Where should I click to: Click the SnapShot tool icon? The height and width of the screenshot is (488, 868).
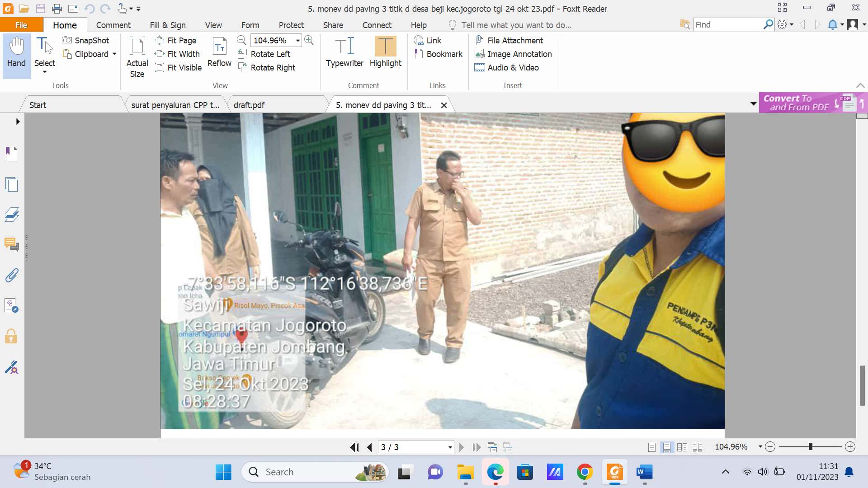pos(67,40)
